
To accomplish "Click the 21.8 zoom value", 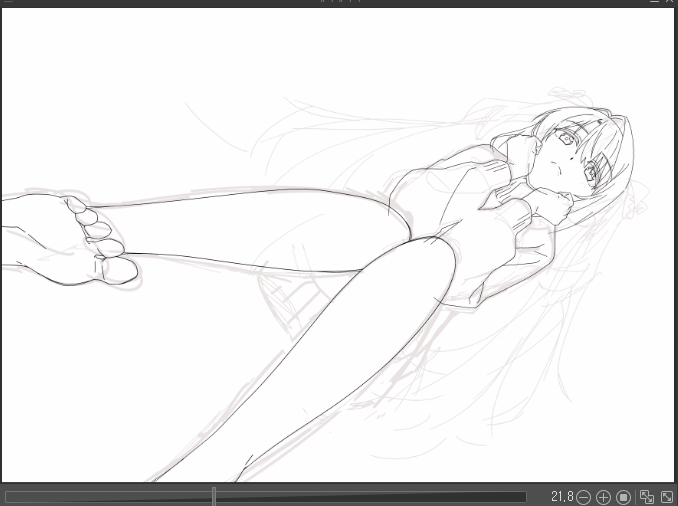I will (563, 496).
